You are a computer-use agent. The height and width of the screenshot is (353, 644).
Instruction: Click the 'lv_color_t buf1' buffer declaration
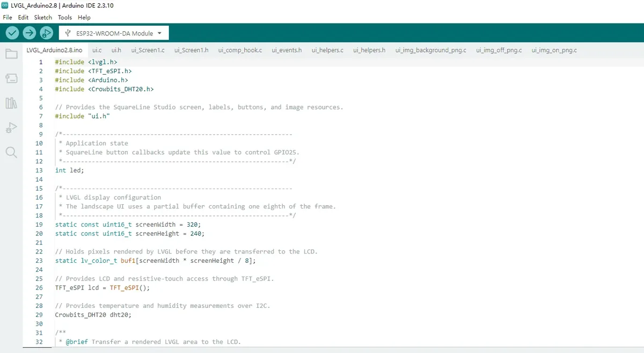pos(156,261)
